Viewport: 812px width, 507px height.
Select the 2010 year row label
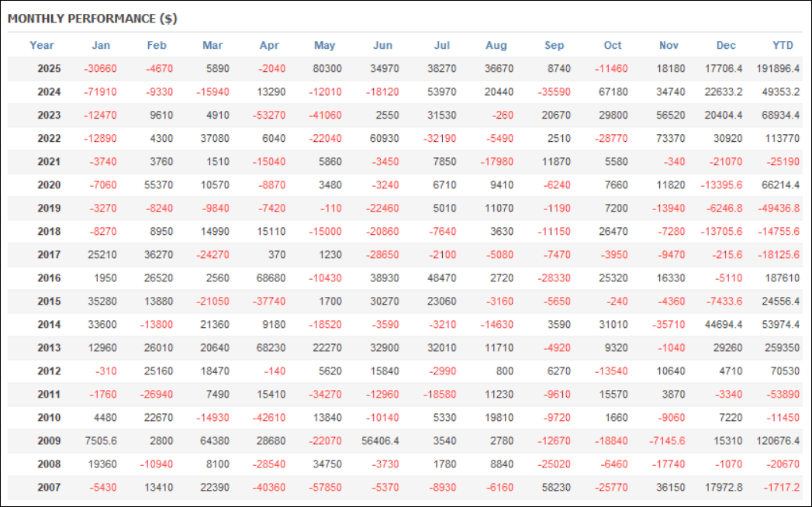point(49,418)
